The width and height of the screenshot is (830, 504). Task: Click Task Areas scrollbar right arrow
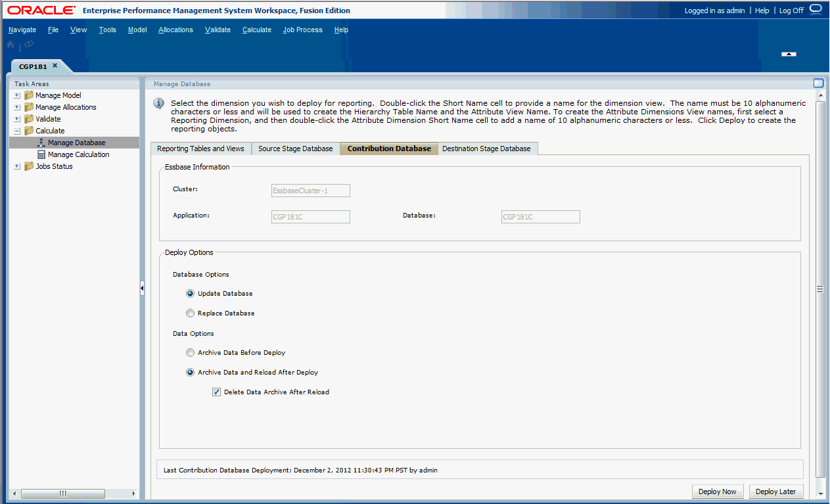click(x=133, y=493)
